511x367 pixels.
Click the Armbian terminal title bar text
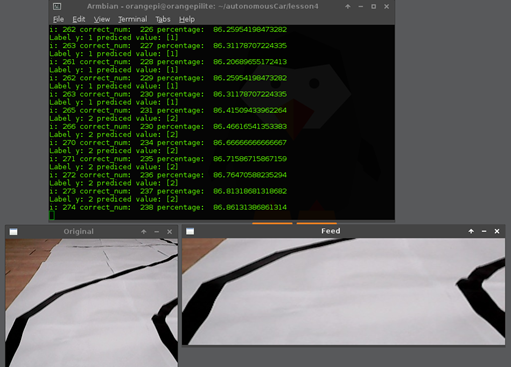pos(203,6)
